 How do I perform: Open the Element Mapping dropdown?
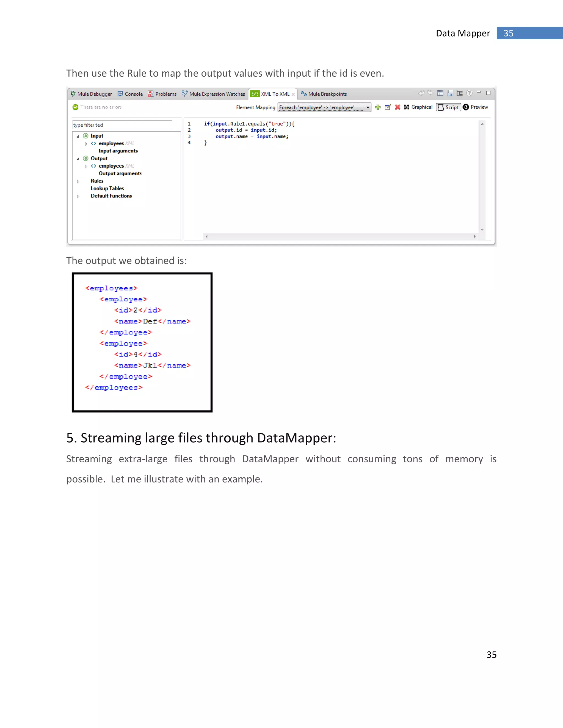pyautogui.click(x=325, y=107)
